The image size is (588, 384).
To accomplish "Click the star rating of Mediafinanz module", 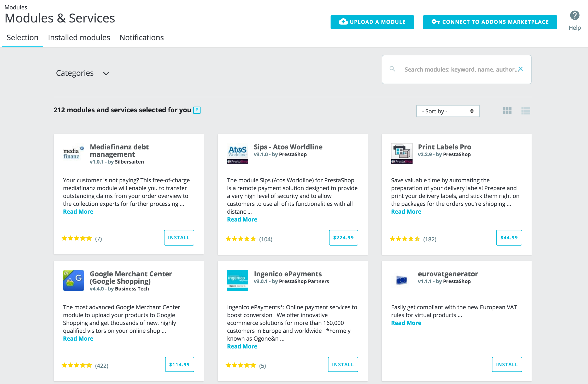I will pos(77,238).
